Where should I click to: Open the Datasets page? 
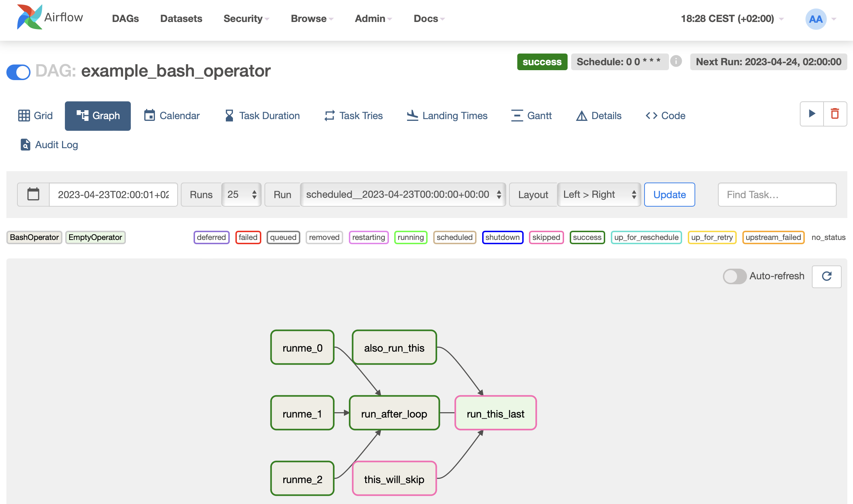[x=181, y=18]
